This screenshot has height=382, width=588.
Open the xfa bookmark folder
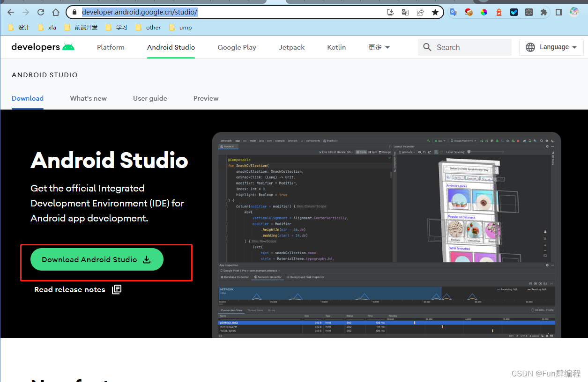[x=47, y=28]
